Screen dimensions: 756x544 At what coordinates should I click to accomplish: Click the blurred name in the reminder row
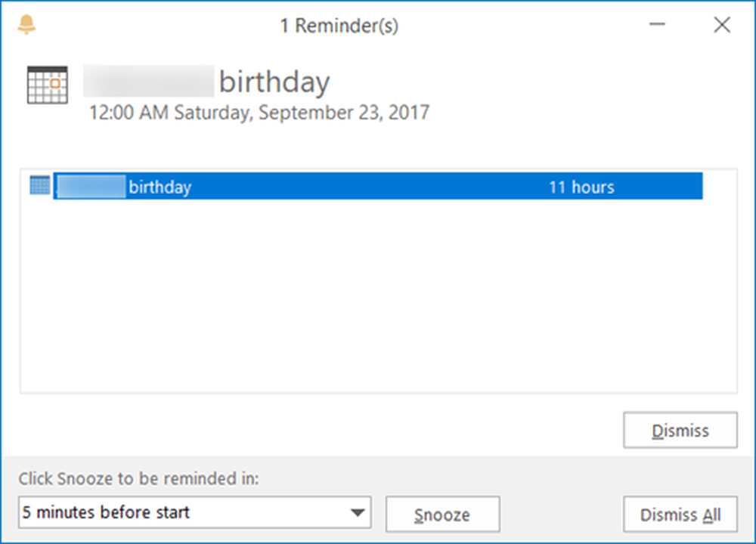pos(91,187)
